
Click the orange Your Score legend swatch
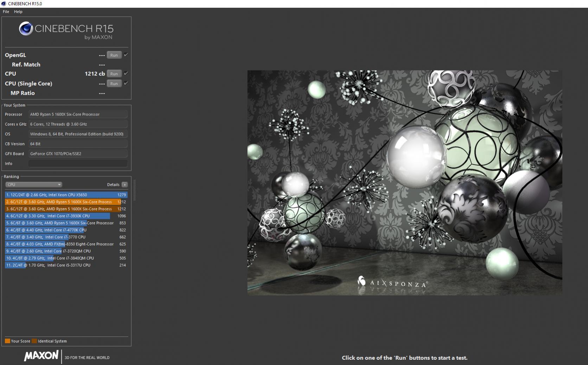point(7,341)
